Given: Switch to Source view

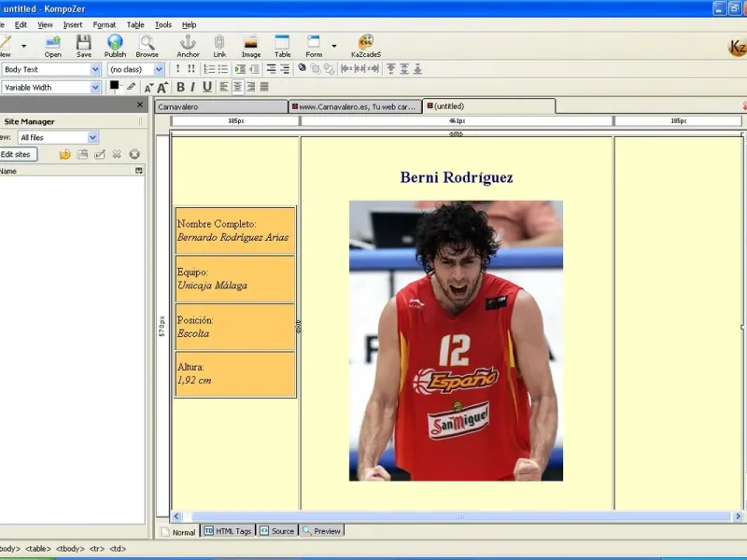Looking at the screenshot, I should coord(277,531).
